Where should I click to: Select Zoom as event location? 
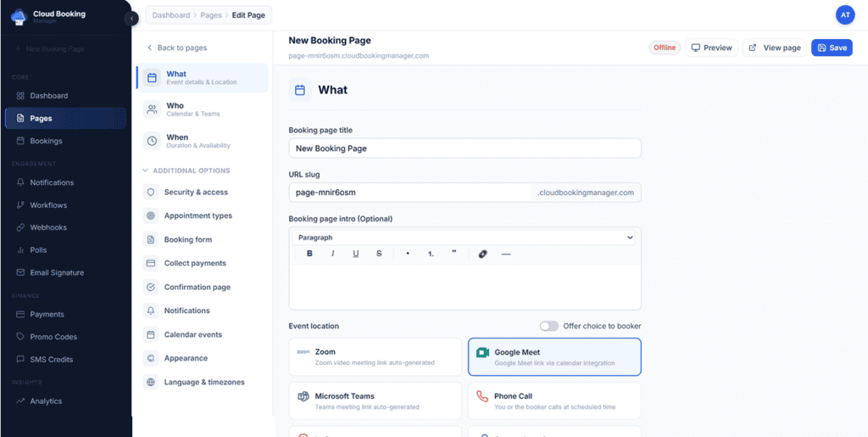click(375, 356)
